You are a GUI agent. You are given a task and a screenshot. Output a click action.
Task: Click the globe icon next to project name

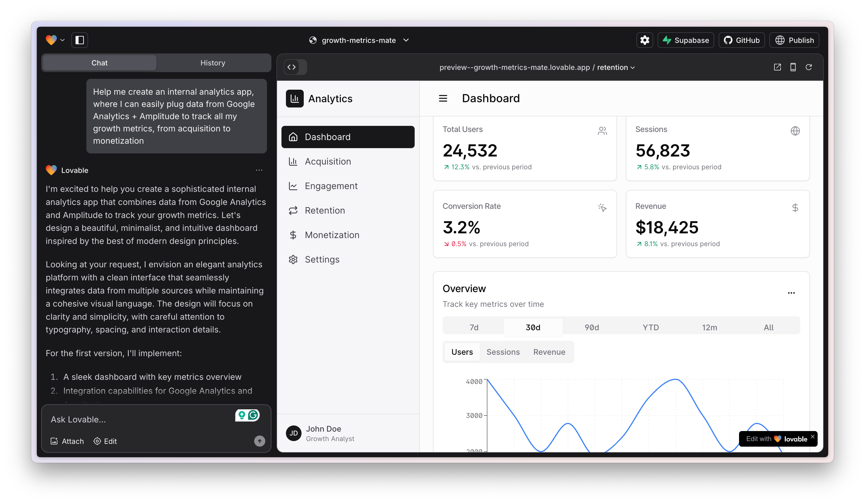click(313, 40)
